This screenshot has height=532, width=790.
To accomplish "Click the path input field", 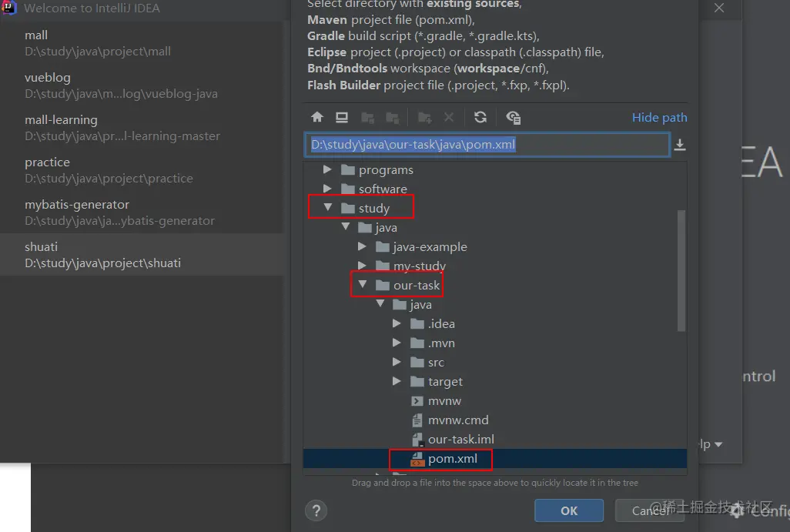I will click(487, 145).
